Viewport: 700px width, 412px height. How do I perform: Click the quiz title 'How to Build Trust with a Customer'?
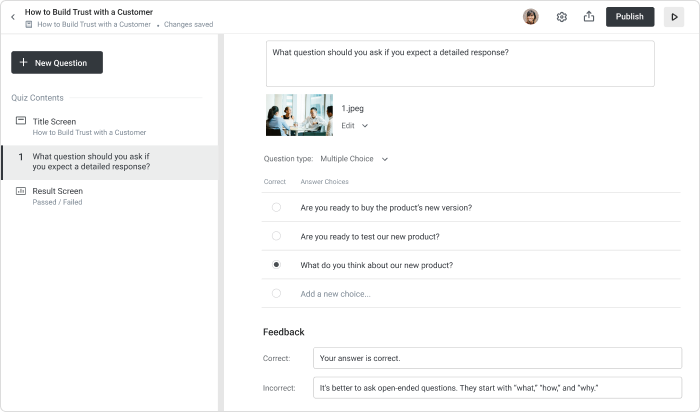pyautogui.click(x=89, y=12)
